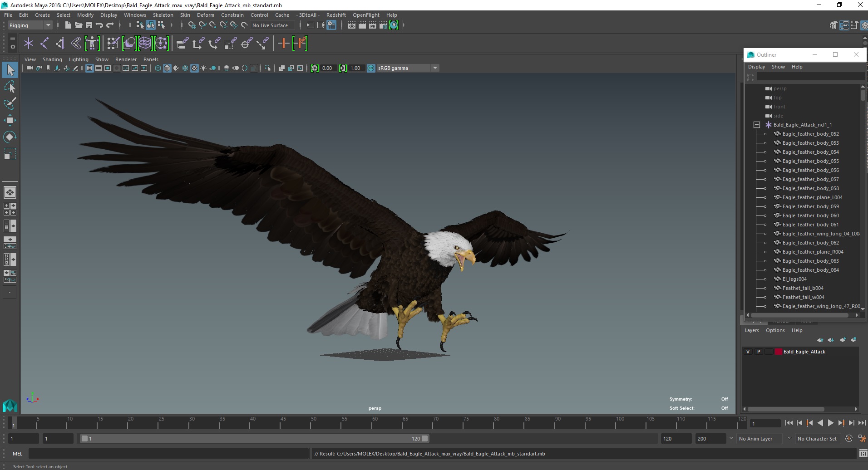Image resolution: width=868 pixels, height=470 pixels.
Task: Click the Maya home logo icon
Action: coord(10,405)
